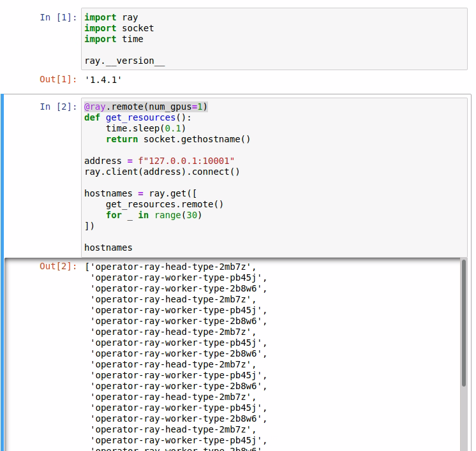The image size is (476, 451).
Task: Click the 'hostnames = ray.get([' line
Action: 140,194
